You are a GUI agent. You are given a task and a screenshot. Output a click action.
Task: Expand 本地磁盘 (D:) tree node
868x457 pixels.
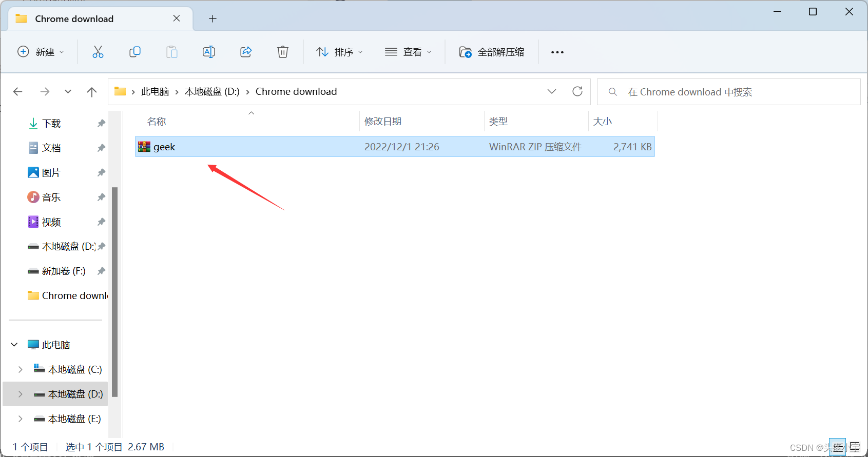(21, 394)
